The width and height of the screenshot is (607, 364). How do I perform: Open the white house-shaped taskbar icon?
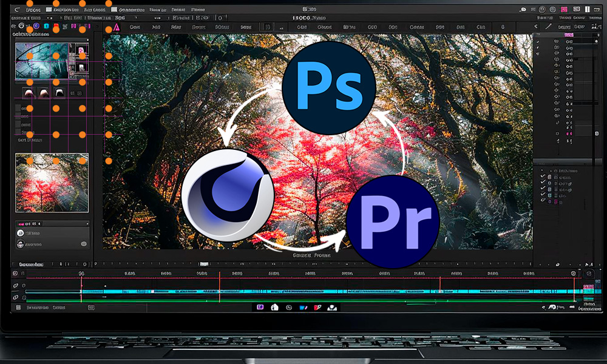tap(274, 307)
